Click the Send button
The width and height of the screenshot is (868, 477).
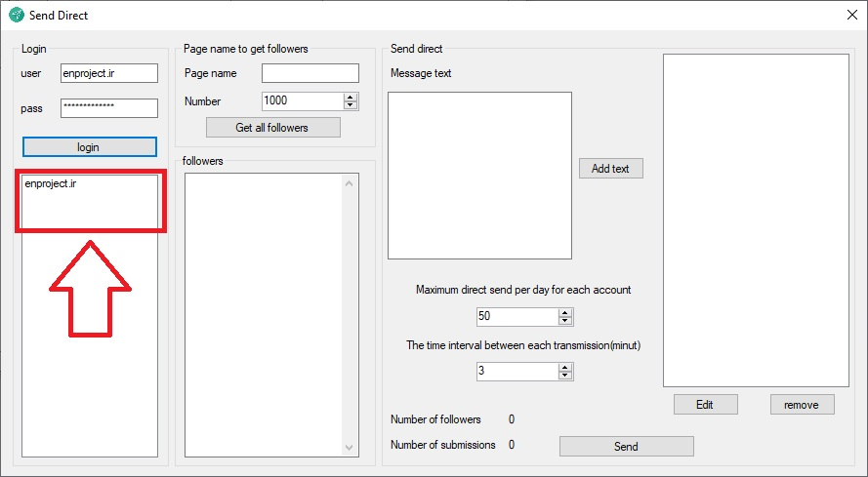tap(626, 447)
